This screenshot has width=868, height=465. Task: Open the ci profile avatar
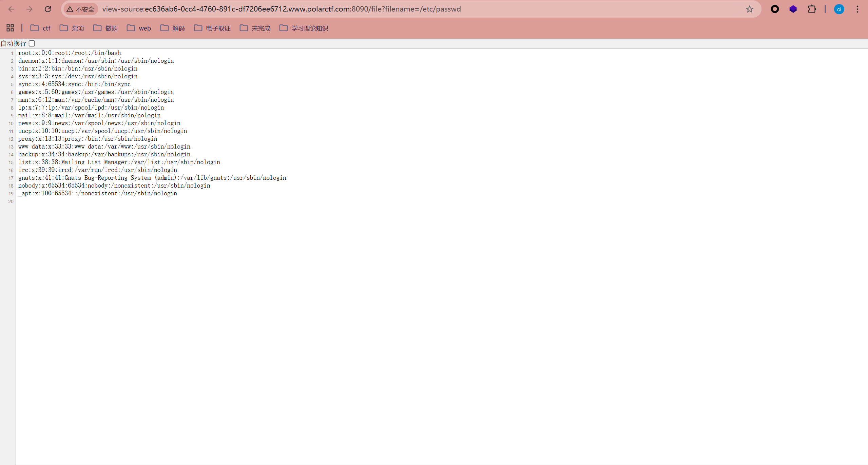839,9
